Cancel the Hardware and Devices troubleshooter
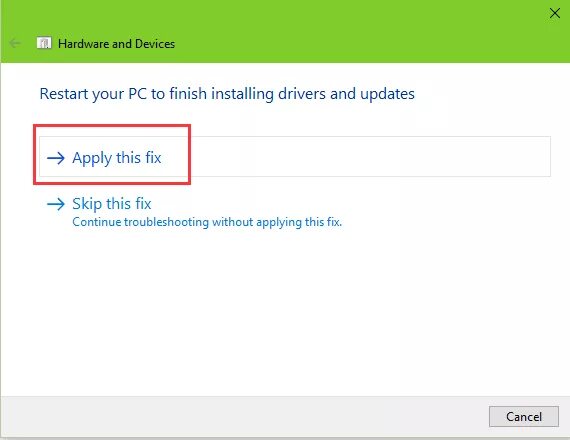Viewport: 570px width, 440px height. pyautogui.click(x=524, y=416)
